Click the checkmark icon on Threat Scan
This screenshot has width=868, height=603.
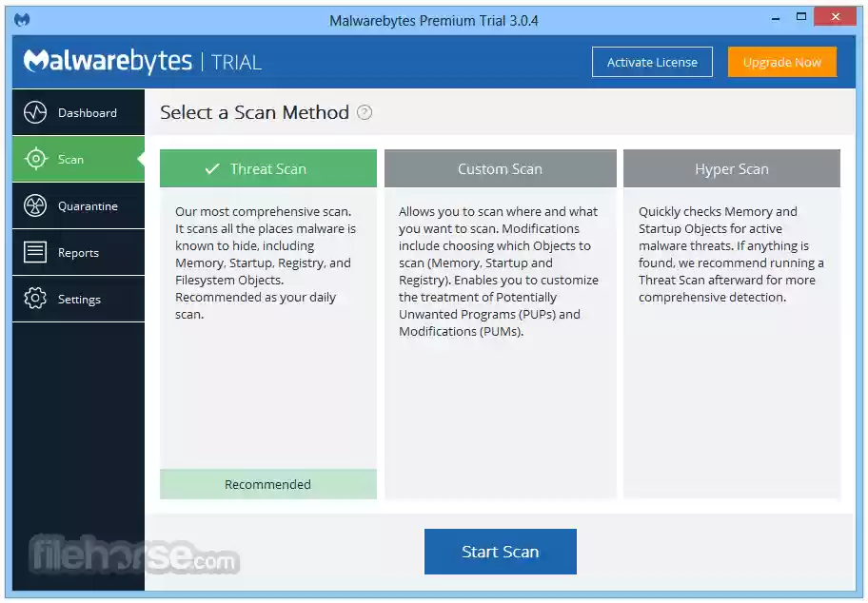point(212,168)
